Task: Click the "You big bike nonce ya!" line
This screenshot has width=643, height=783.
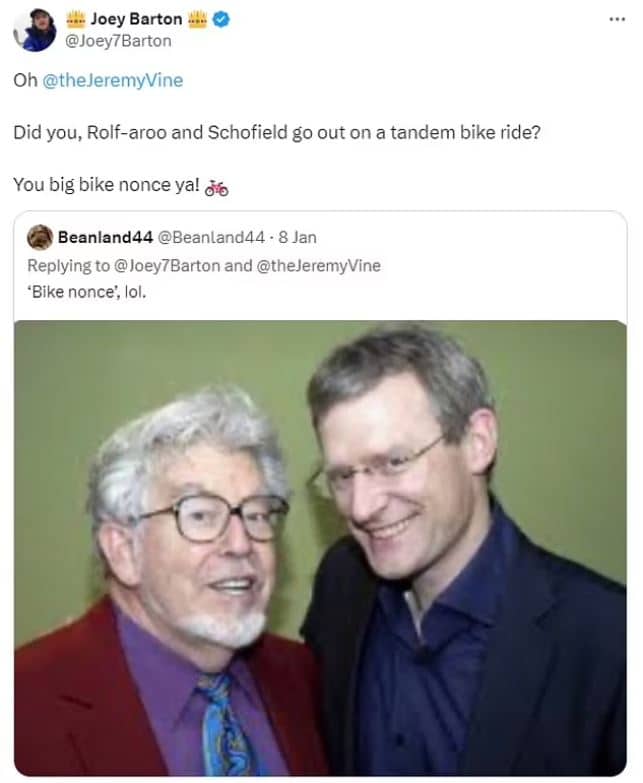Action: pyautogui.click(x=106, y=185)
